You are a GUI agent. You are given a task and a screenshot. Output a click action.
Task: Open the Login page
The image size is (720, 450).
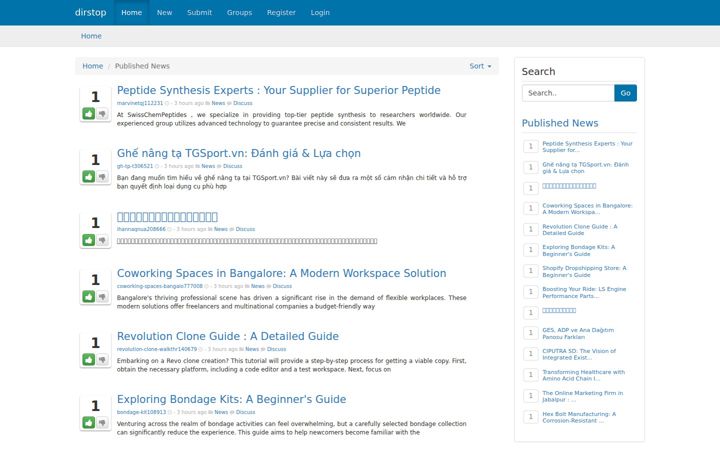click(320, 12)
